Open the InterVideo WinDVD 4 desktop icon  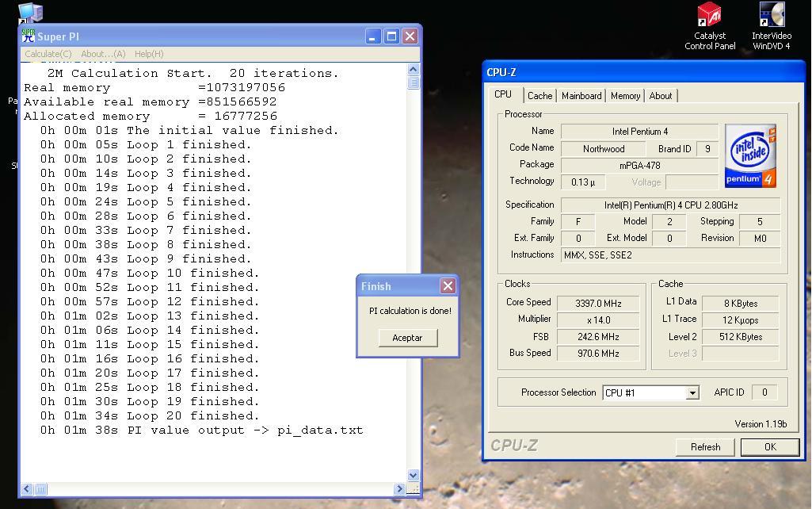(x=771, y=16)
